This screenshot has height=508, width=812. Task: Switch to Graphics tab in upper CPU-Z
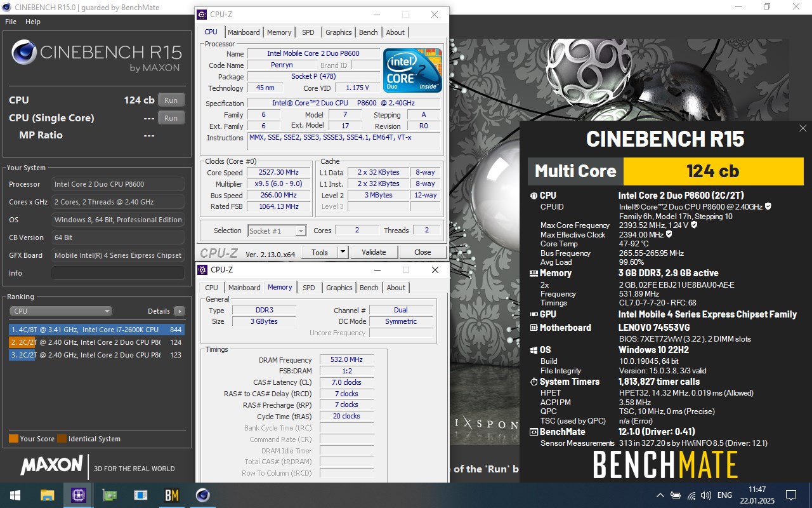[339, 32]
